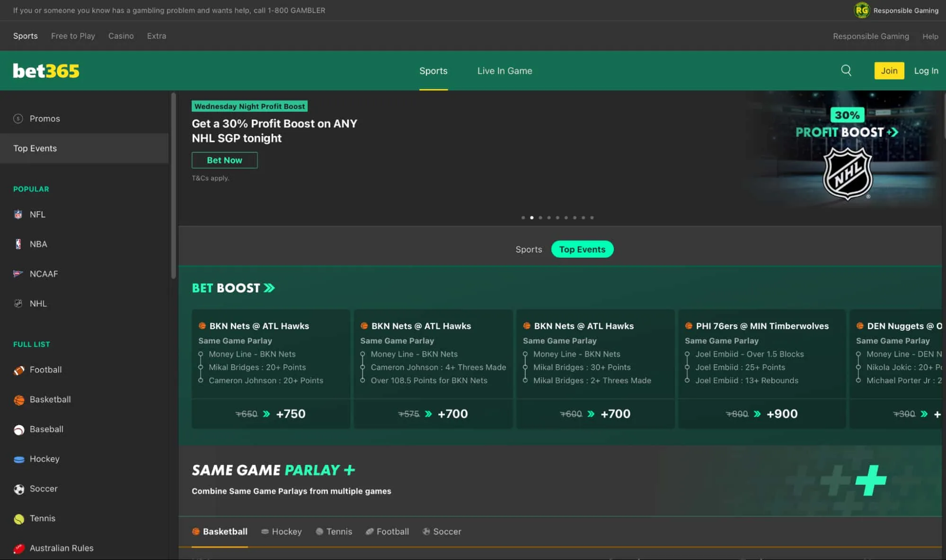The width and height of the screenshot is (946, 560).
Task: Select the Basketball parlay tab
Action: click(x=220, y=532)
